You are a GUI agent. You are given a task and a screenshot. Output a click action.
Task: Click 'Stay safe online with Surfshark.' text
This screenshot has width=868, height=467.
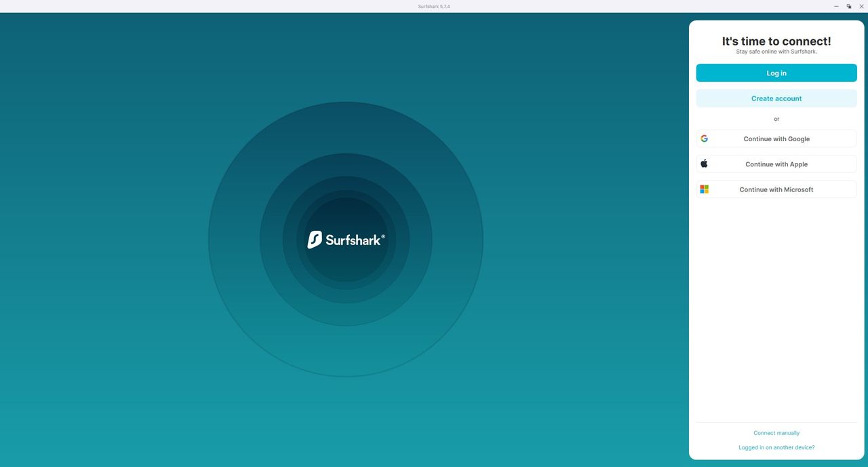[776, 52]
